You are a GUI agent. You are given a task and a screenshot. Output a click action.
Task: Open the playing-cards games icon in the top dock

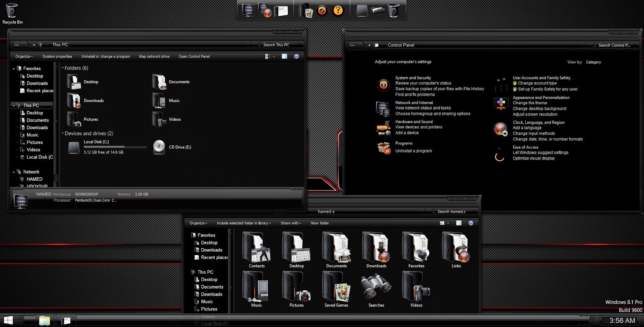[306, 10]
